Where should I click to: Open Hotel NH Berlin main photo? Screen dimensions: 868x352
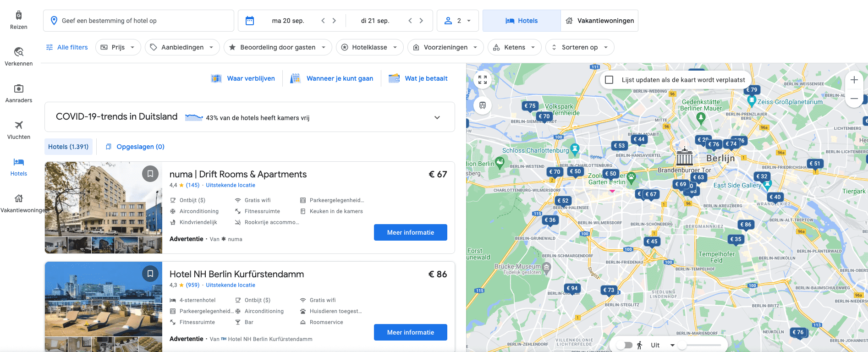[104, 299]
